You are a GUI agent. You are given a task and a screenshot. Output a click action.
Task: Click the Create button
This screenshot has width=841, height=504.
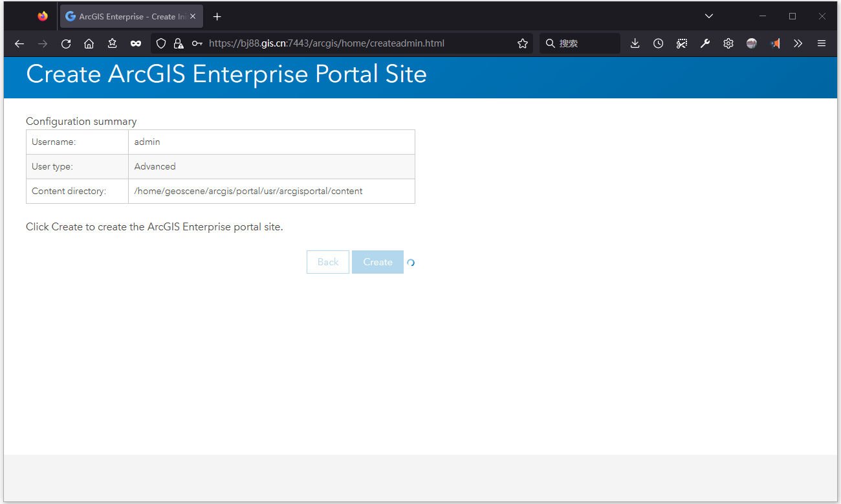[378, 262]
